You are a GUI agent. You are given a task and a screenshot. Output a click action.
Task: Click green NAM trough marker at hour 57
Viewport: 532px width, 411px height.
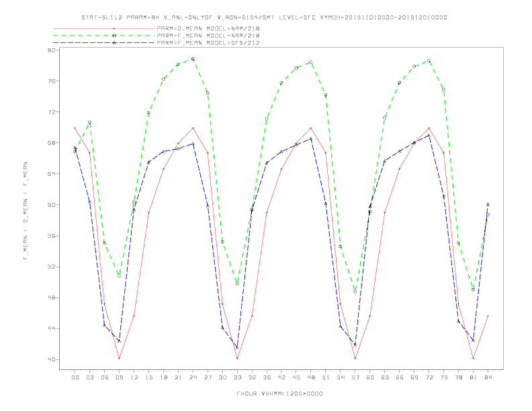pos(355,291)
